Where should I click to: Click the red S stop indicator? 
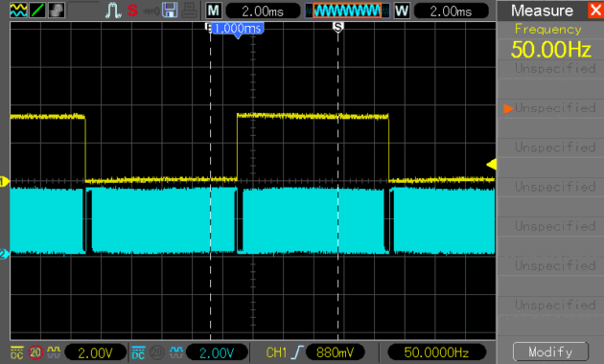(132, 11)
